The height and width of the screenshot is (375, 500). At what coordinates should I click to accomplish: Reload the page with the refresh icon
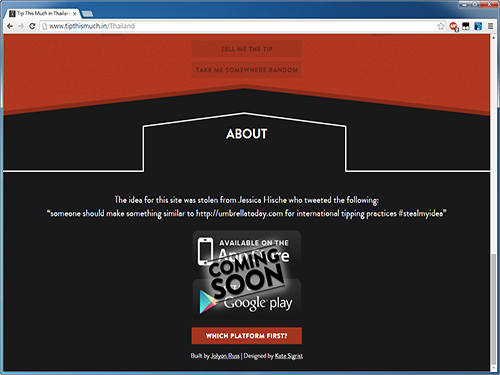(x=32, y=26)
